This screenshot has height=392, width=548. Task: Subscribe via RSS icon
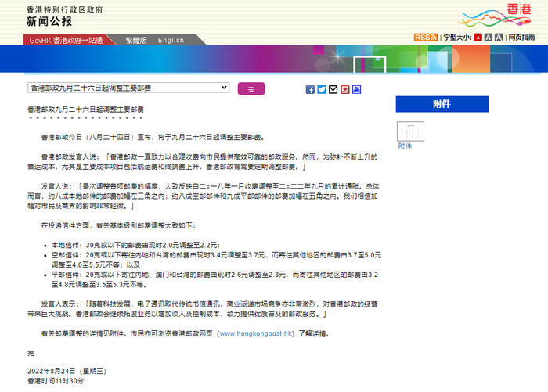coord(425,38)
